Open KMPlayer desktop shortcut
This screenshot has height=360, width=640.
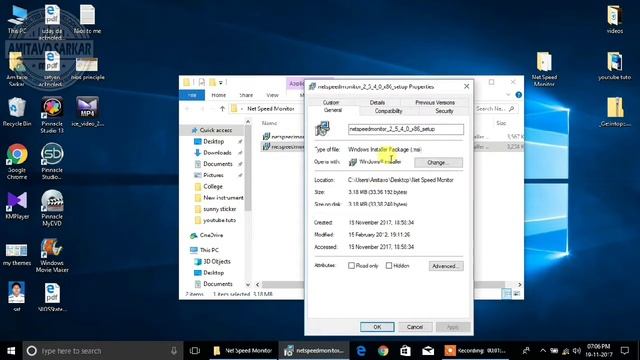tap(17, 205)
